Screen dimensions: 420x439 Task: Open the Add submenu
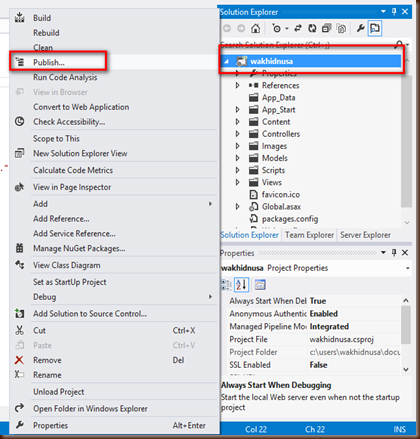pyautogui.click(x=114, y=204)
